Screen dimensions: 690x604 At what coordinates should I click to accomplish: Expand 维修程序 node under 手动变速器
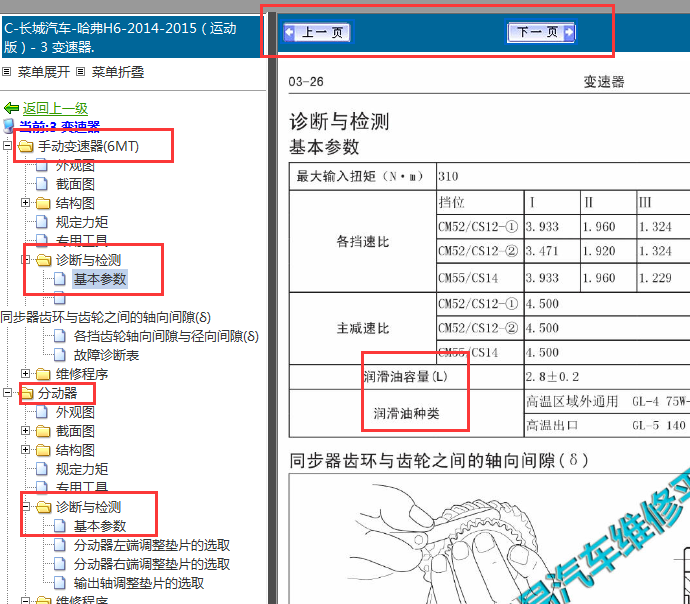point(26,373)
